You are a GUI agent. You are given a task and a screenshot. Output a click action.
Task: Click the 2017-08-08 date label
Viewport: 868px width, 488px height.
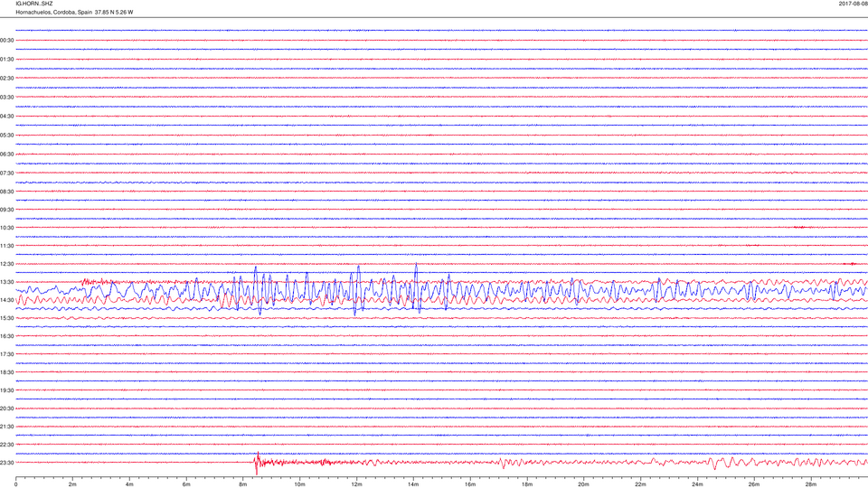(x=853, y=4)
